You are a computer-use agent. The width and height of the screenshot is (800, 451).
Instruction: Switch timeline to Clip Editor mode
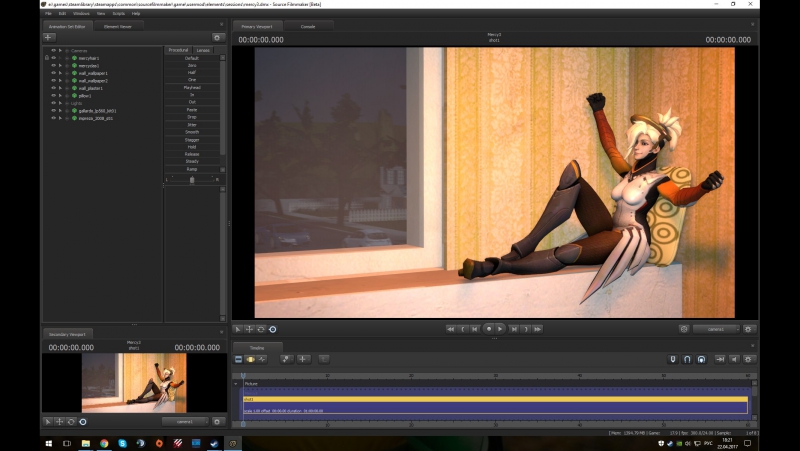[x=240, y=358]
